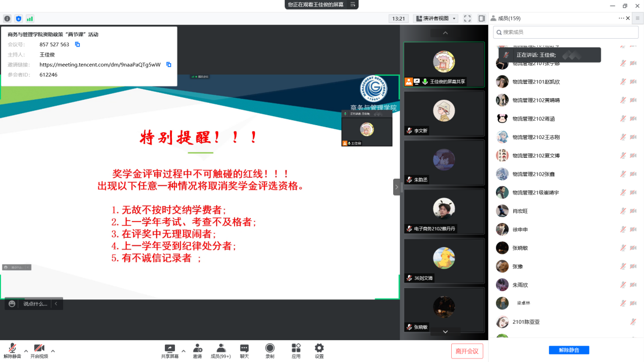Check the green network signal icon
The height and width of the screenshot is (362, 644).
pyautogui.click(x=30, y=19)
